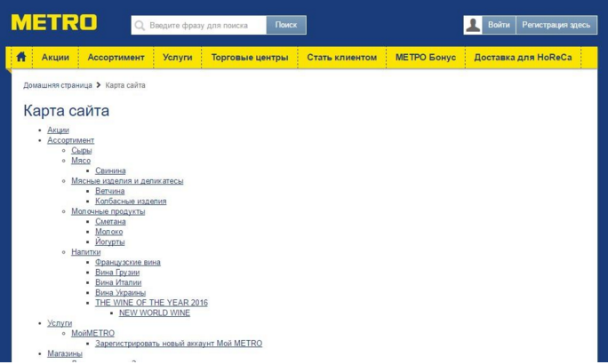Click Карта сайта breadcrumb text
The height and width of the screenshot is (364, 608).
tap(125, 85)
